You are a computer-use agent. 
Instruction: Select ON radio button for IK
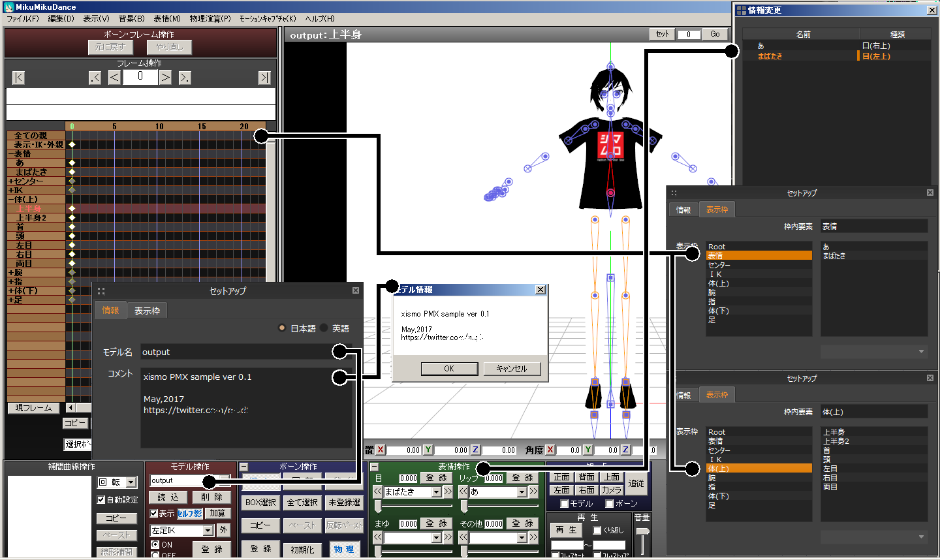(155, 544)
